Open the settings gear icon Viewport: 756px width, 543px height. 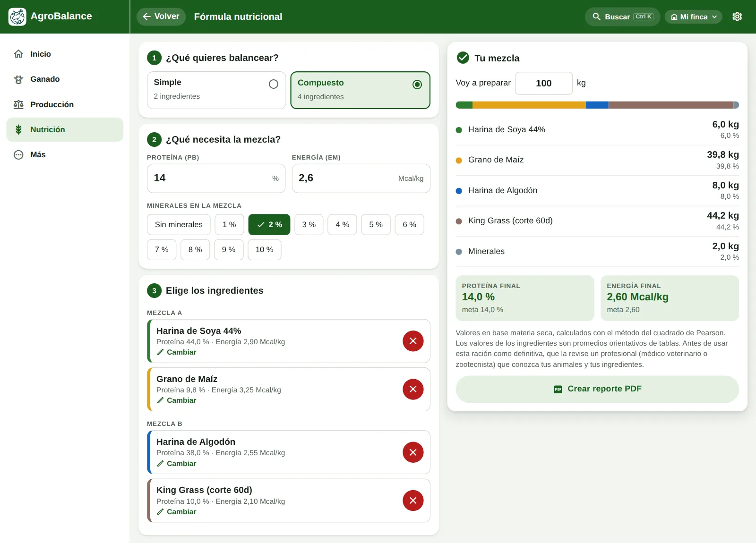(737, 17)
